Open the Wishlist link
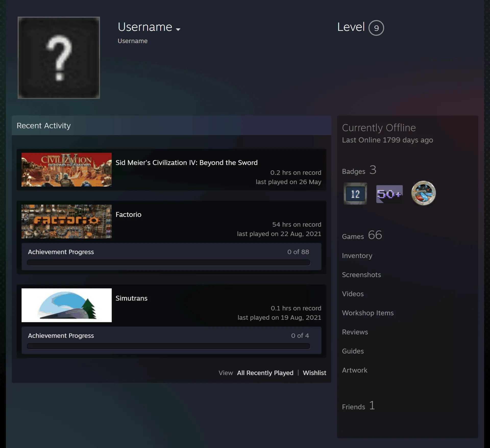This screenshot has height=448, width=490. 314,373
